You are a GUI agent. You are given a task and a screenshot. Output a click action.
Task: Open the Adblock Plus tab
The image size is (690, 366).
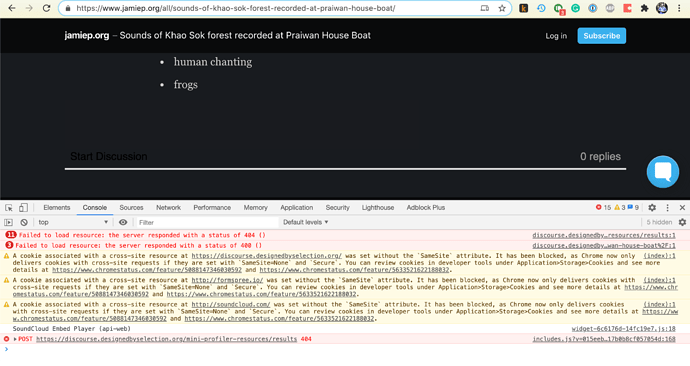426,208
